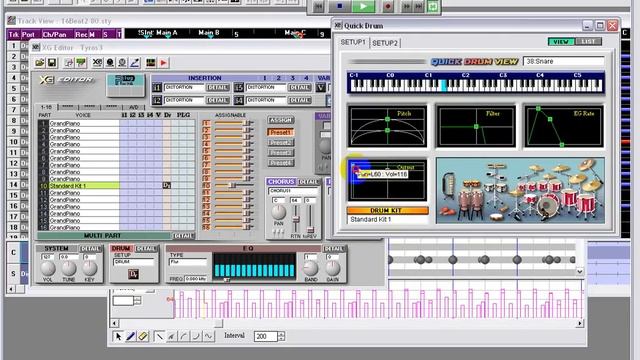
Task: Select the sine wave curve tool
Action: click(209, 336)
